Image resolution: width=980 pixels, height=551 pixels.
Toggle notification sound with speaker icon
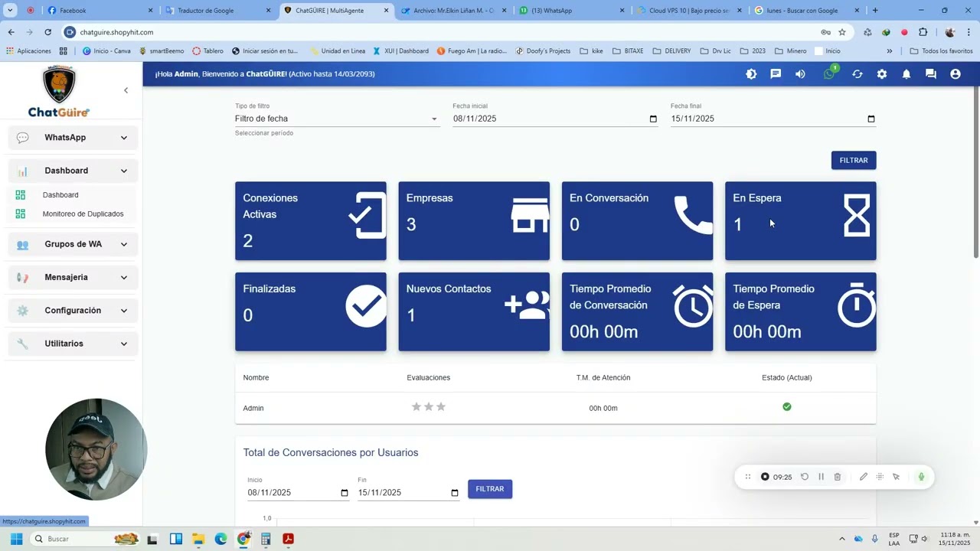pyautogui.click(x=800, y=74)
